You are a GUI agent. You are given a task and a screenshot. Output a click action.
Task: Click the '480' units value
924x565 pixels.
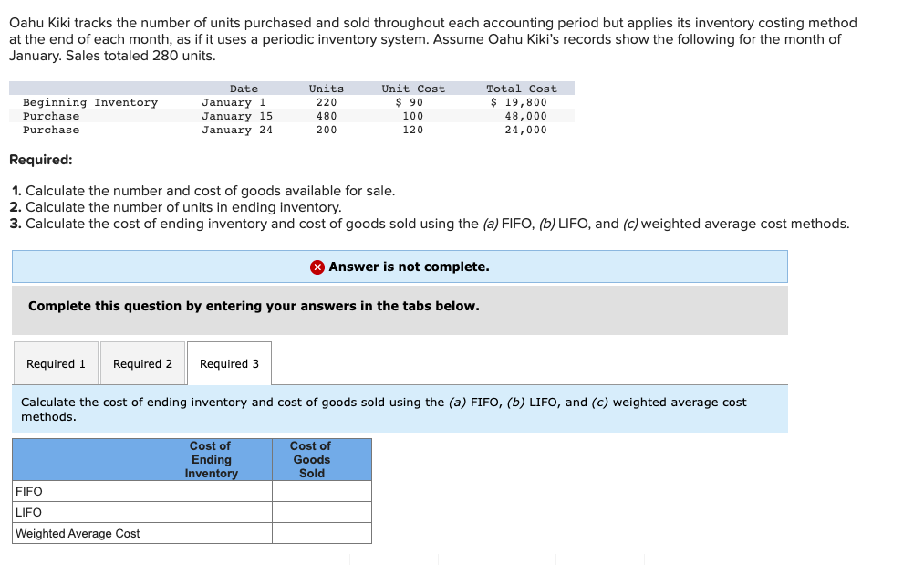coord(327,116)
